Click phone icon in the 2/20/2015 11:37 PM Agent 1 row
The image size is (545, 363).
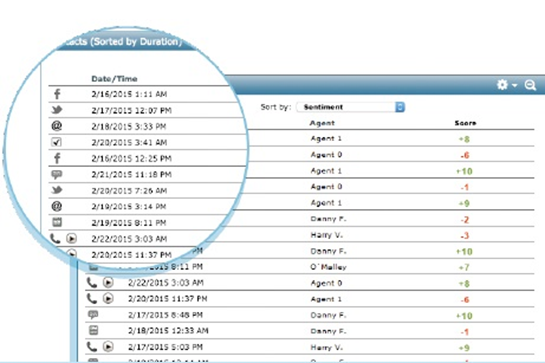point(91,298)
